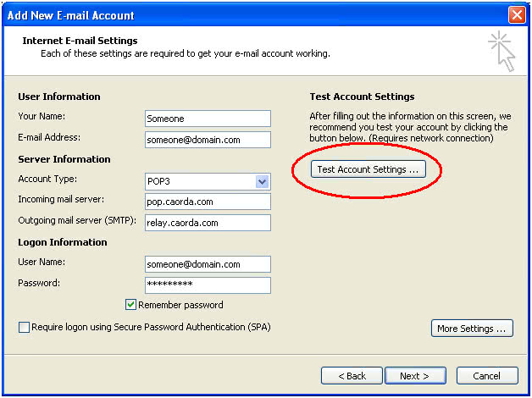Cancel the account setup
Viewport: 532px width, 398px height.
487,376
